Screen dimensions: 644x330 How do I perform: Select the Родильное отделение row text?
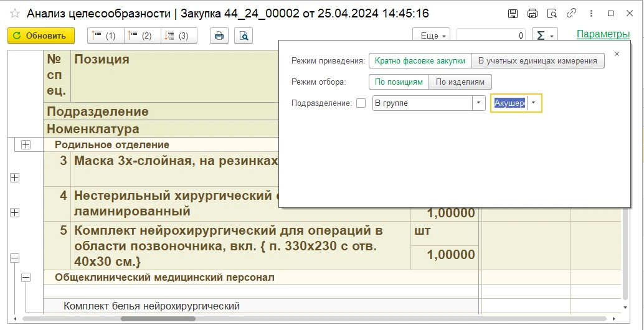pos(112,144)
